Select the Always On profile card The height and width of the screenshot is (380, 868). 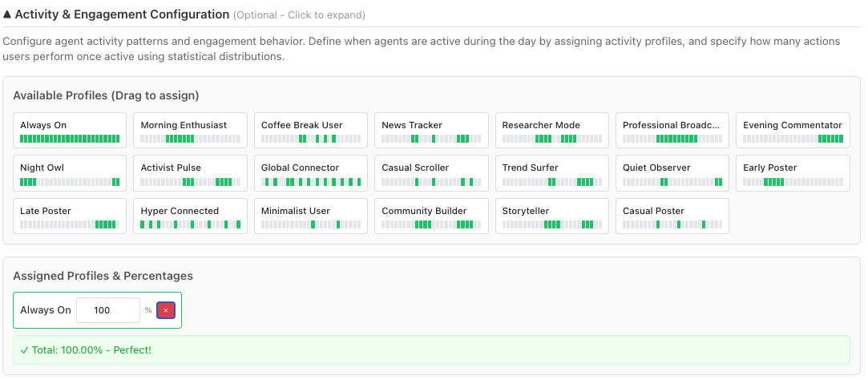coord(70,130)
